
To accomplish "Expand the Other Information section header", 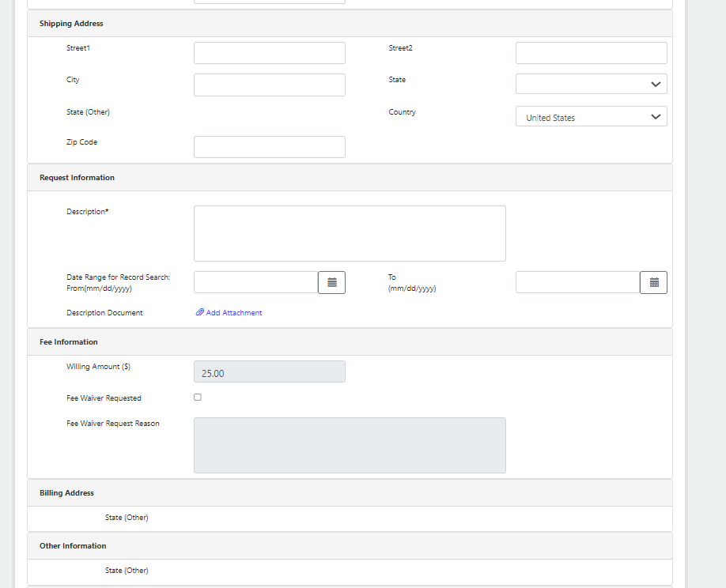I will point(73,546).
